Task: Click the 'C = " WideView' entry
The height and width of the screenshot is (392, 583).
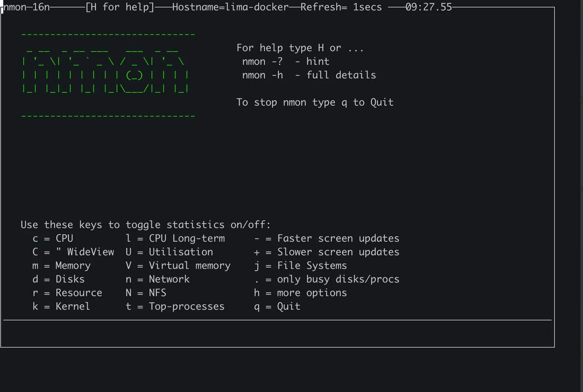Action: tap(73, 252)
